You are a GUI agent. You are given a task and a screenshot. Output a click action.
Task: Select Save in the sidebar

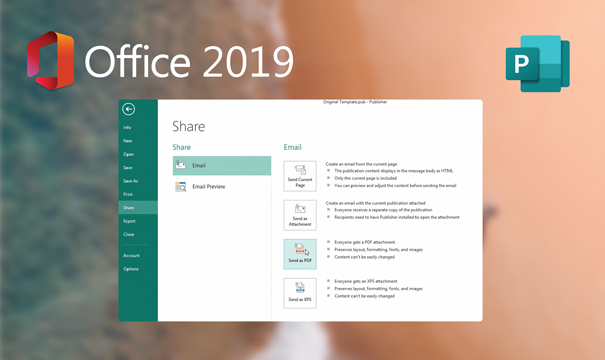tap(128, 167)
